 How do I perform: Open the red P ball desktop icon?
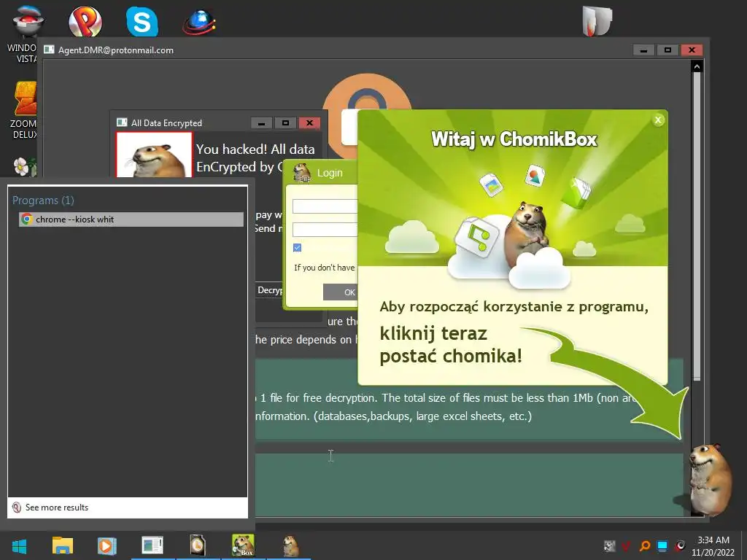tap(85, 21)
